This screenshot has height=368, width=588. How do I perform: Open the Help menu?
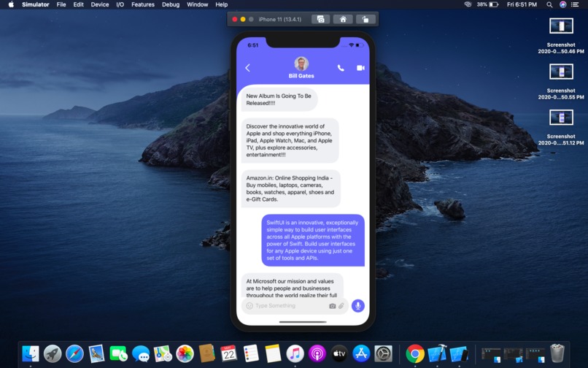(221, 4)
